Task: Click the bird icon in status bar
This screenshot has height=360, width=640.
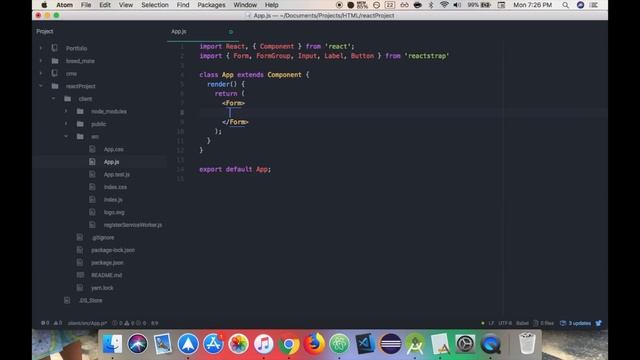Action: point(599,323)
